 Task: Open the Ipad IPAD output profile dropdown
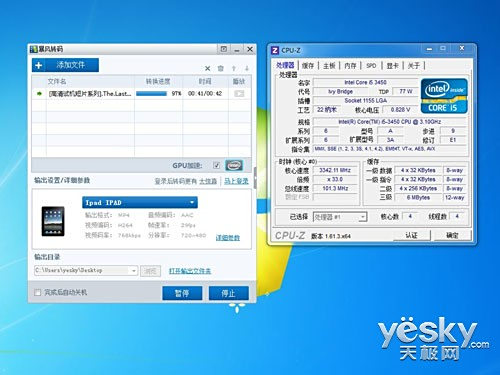point(140,202)
